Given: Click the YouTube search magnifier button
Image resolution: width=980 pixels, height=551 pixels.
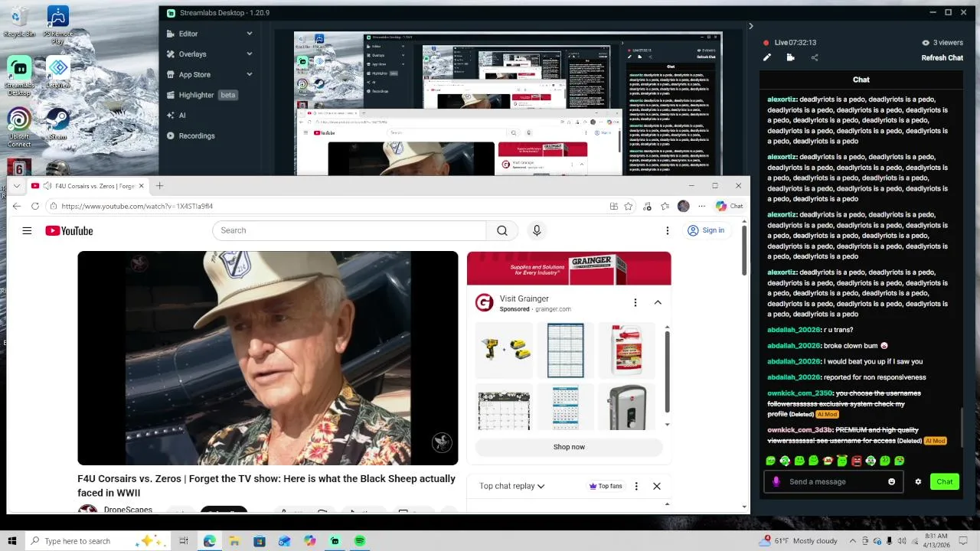Looking at the screenshot, I should [502, 230].
